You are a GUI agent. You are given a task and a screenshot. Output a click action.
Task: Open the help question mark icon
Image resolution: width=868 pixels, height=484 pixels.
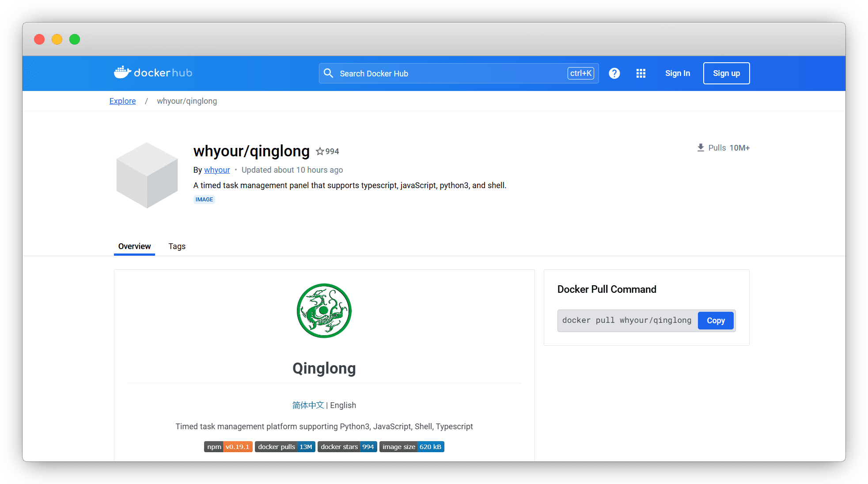[614, 73]
